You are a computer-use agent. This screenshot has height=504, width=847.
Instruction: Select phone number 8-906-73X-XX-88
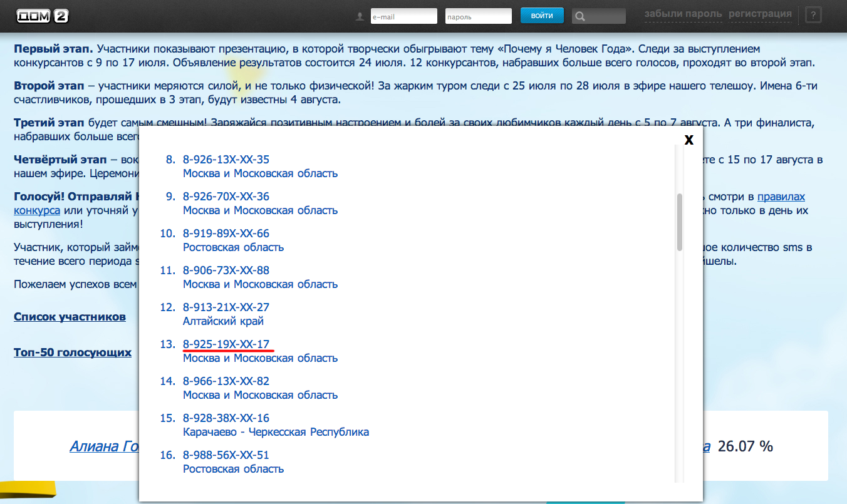(226, 270)
